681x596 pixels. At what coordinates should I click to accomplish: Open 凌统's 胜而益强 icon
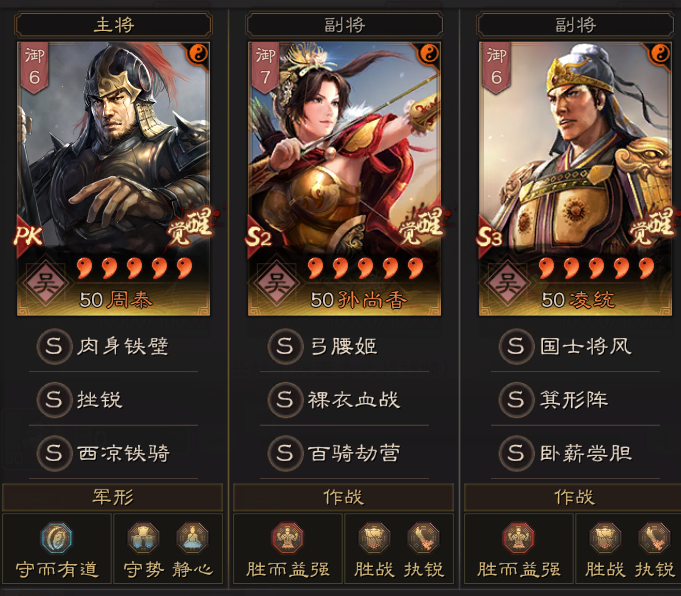[x=518, y=538]
